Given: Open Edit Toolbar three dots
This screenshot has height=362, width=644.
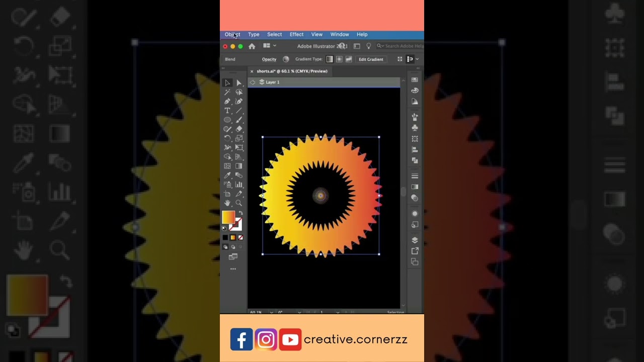Looking at the screenshot, I should pos(233,269).
